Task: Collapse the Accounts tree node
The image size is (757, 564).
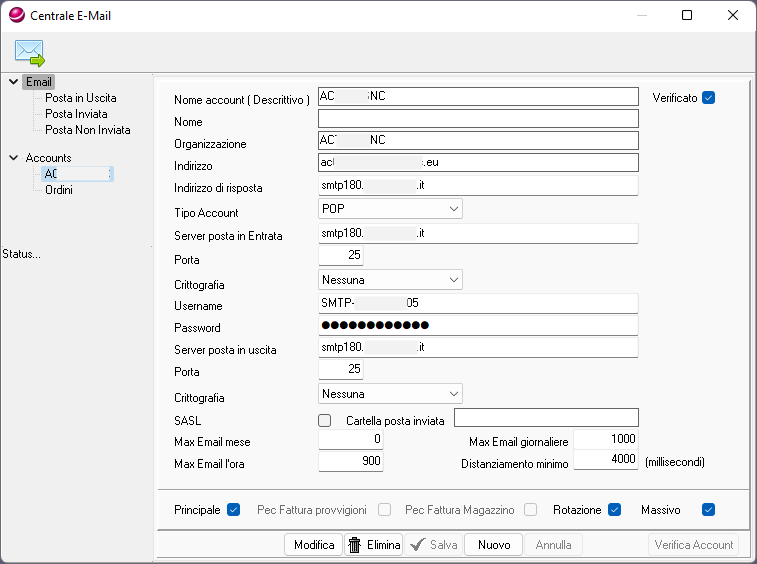Action: 12,158
